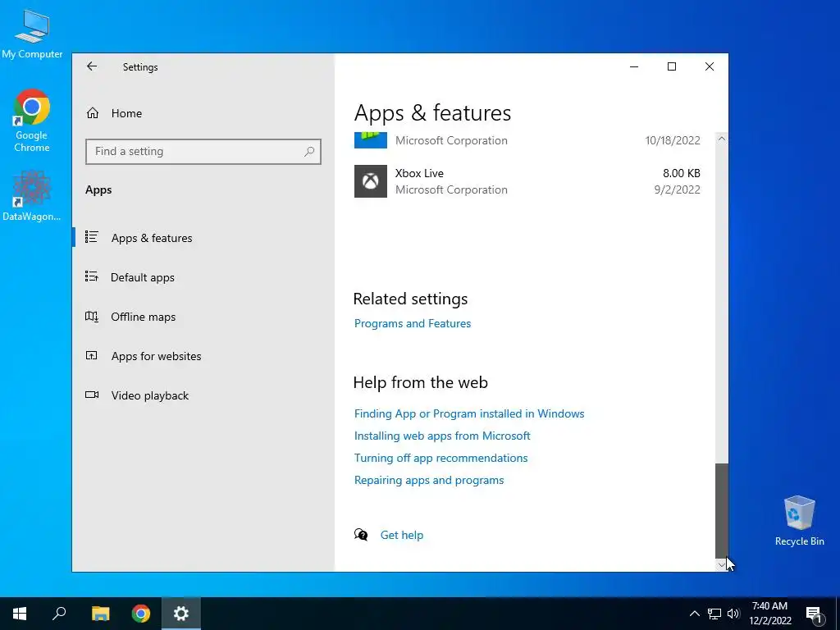Screen dimensions: 840x630
Task: Open Turning off app recommendations link
Action: click(x=441, y=458)
